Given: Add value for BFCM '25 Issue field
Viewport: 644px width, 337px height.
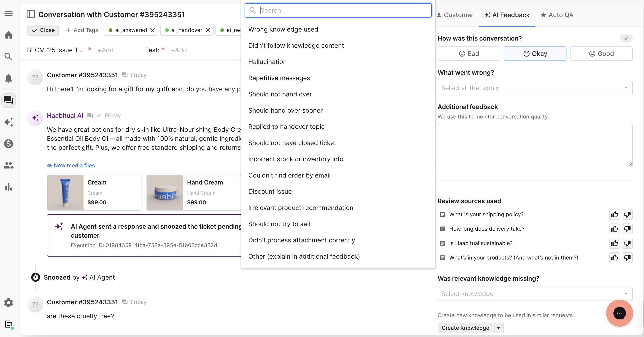Looking at the screenshot, I should 105,50.
